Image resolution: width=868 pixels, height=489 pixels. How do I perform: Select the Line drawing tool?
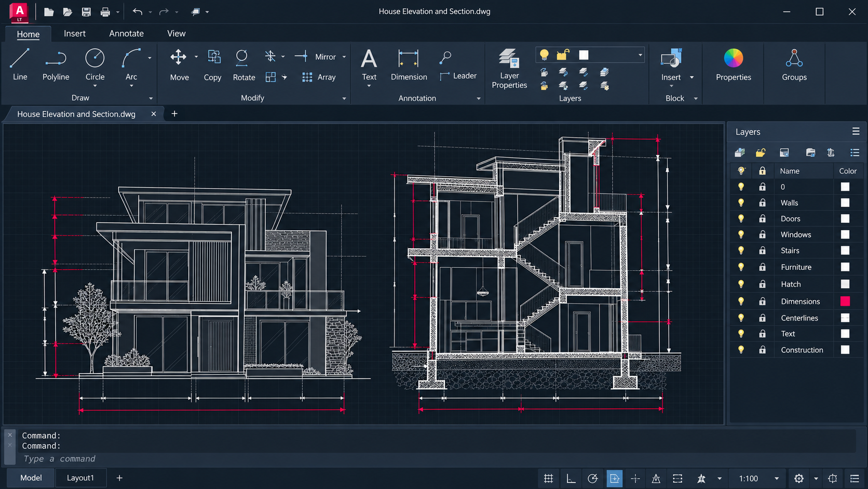tap(20, 64)
